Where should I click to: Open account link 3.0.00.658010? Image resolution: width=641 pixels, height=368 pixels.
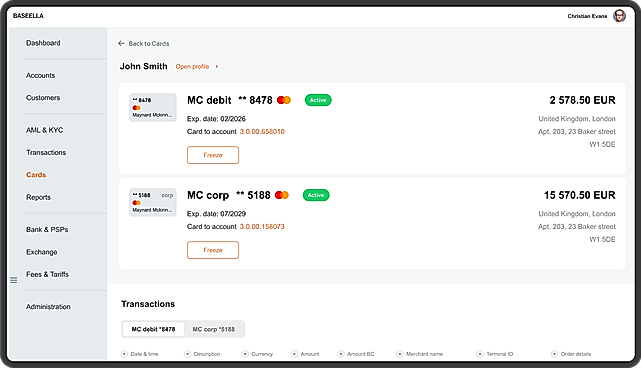coord(262,132)
